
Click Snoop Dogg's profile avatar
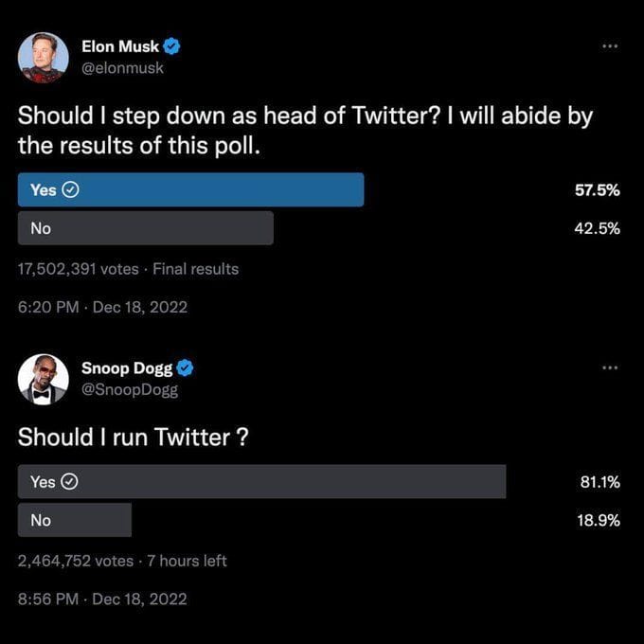coord(43,379)
